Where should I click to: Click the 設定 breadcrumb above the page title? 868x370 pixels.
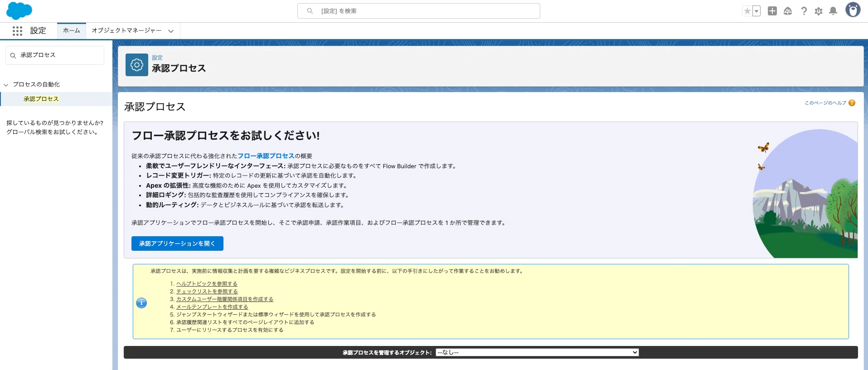coord(157,58)
